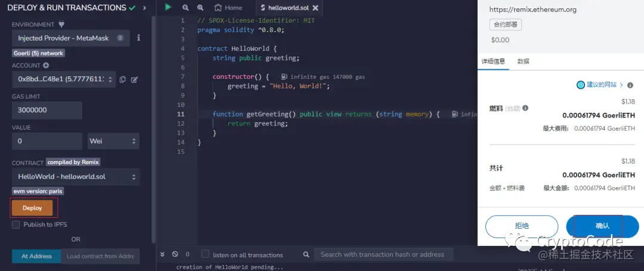Switch to the Home tab

228,8
